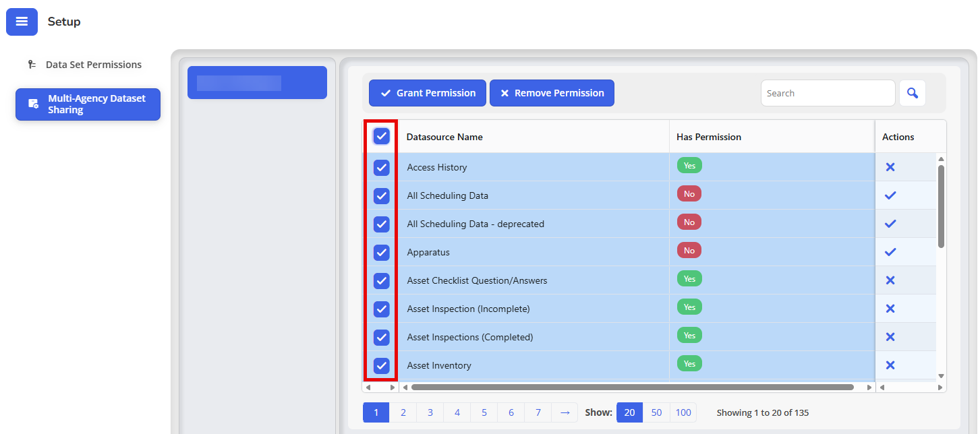This screenshot has height=434, width=980.
Task: Click the Grant Permission button
Action: (x=428, y=93)
